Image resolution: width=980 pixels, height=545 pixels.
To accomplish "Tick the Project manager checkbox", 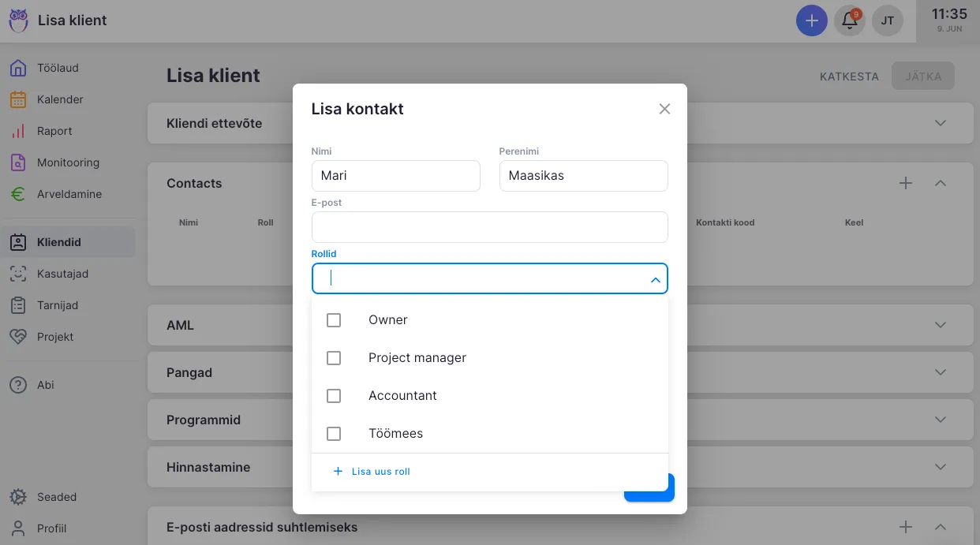I will pos(334,358).
